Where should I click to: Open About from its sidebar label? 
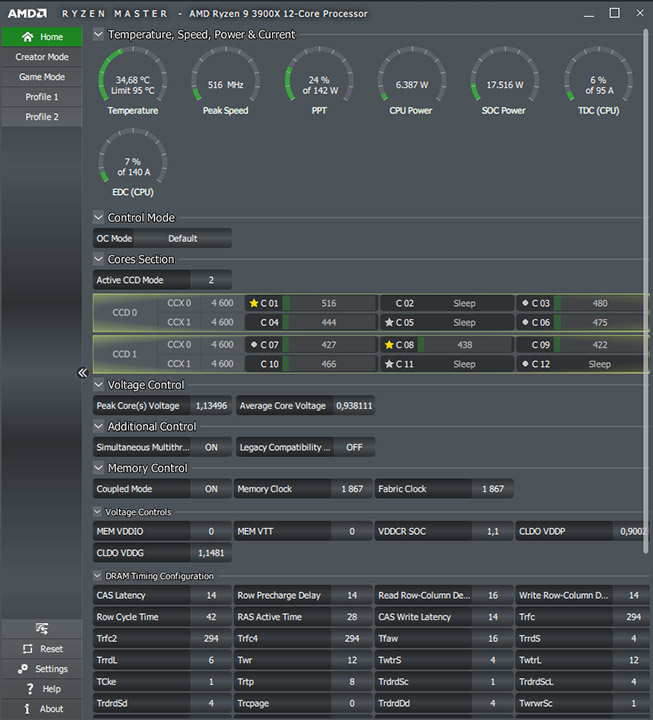[x=51, y=709]
